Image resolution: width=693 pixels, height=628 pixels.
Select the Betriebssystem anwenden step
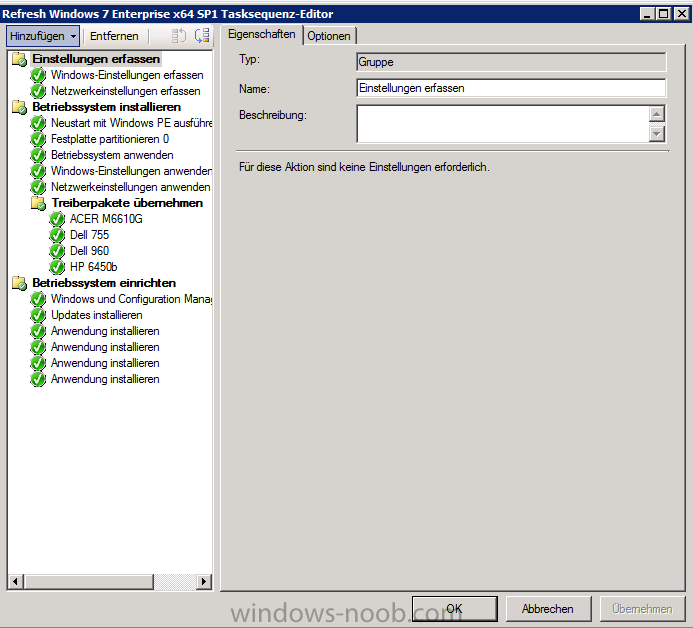pyautogui.click(x=112, y=155)
